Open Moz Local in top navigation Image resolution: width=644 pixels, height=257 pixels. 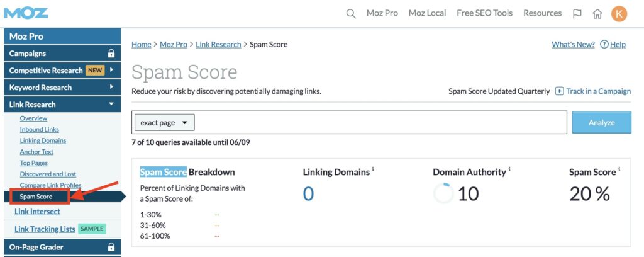point(427,13)
